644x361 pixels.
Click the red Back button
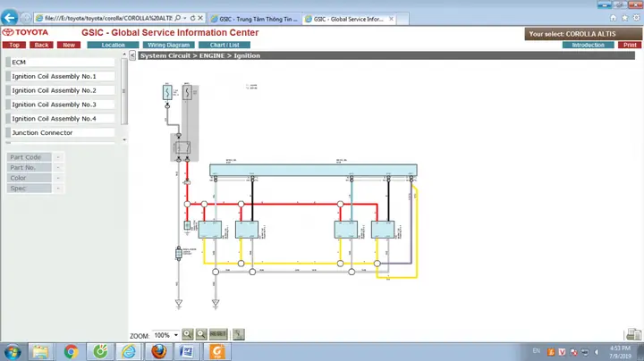point(41,45)
